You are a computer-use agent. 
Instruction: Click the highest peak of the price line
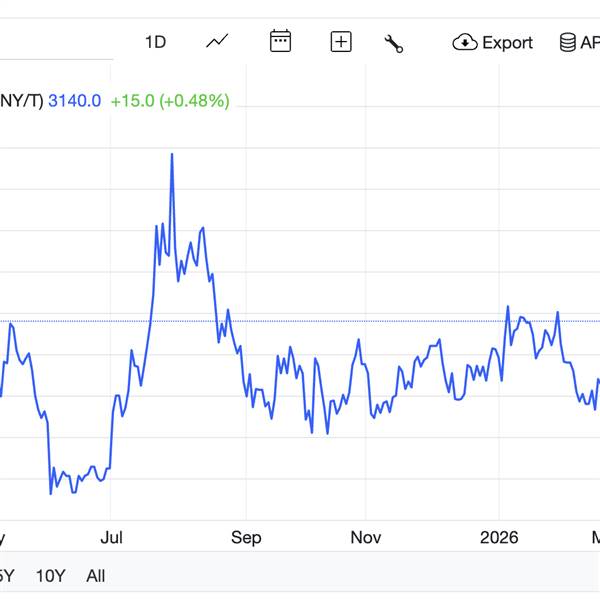[x=172, y=155]
